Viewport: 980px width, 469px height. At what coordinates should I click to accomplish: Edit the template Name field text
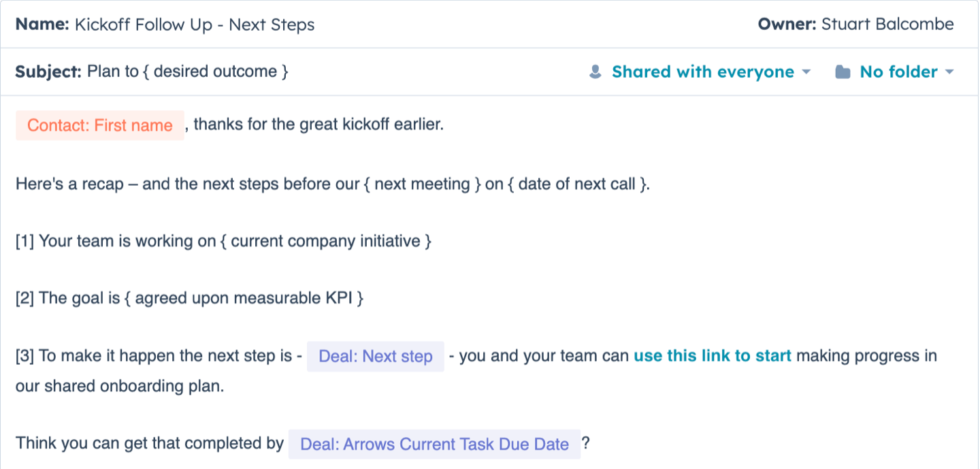[195, 25]
